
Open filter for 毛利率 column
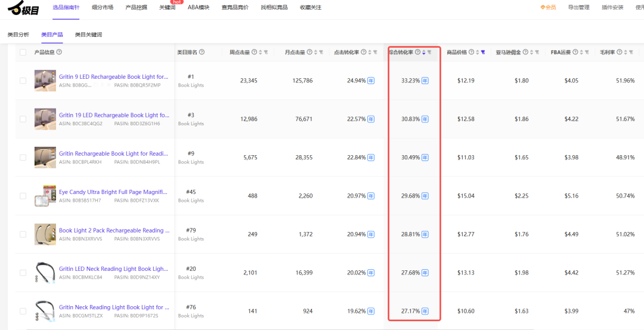(x=631, y=52)
